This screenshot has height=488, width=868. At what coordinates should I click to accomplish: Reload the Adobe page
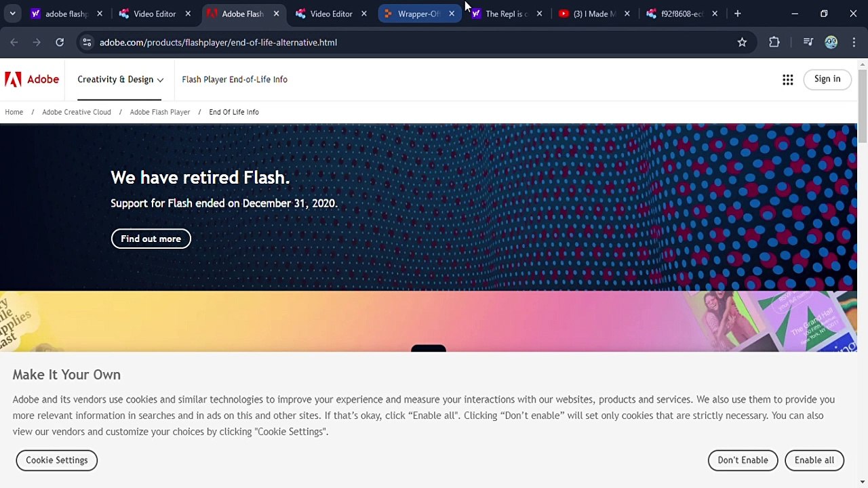coord(60,42)
